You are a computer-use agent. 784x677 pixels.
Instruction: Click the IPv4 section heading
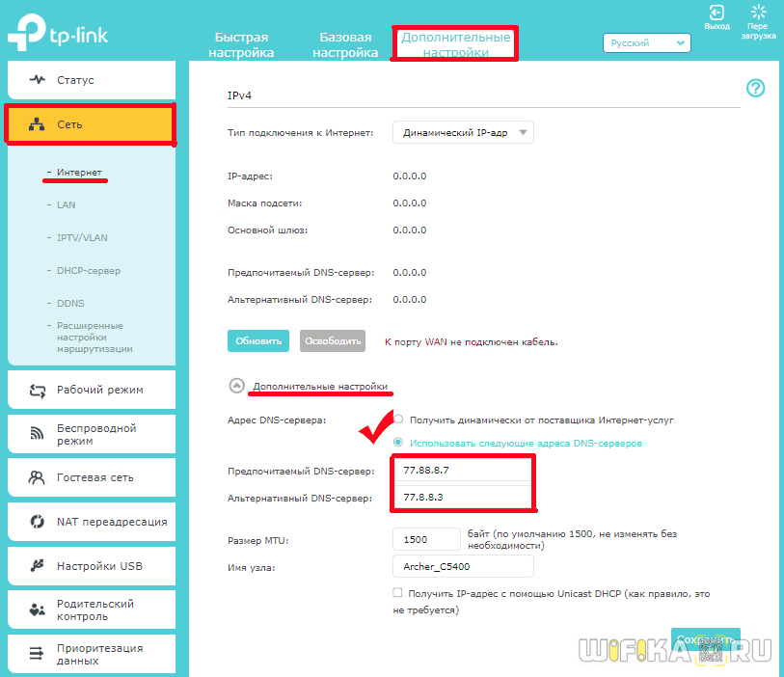point(239,95)
